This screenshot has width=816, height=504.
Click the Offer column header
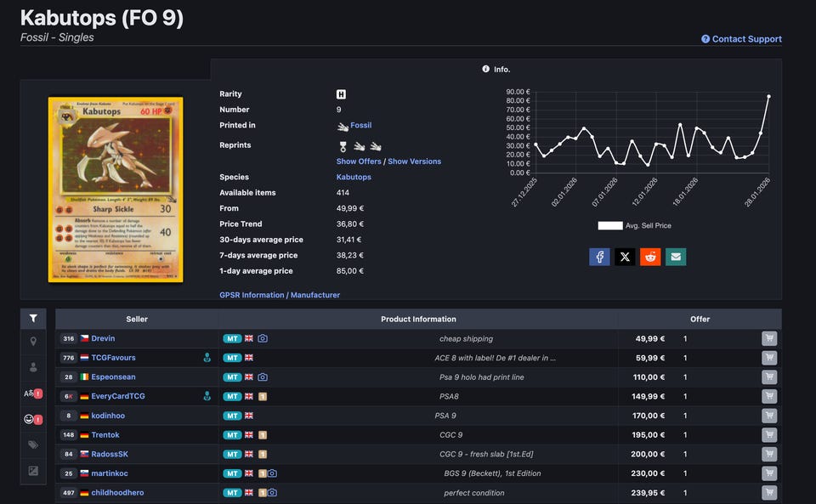pos(700,320)
